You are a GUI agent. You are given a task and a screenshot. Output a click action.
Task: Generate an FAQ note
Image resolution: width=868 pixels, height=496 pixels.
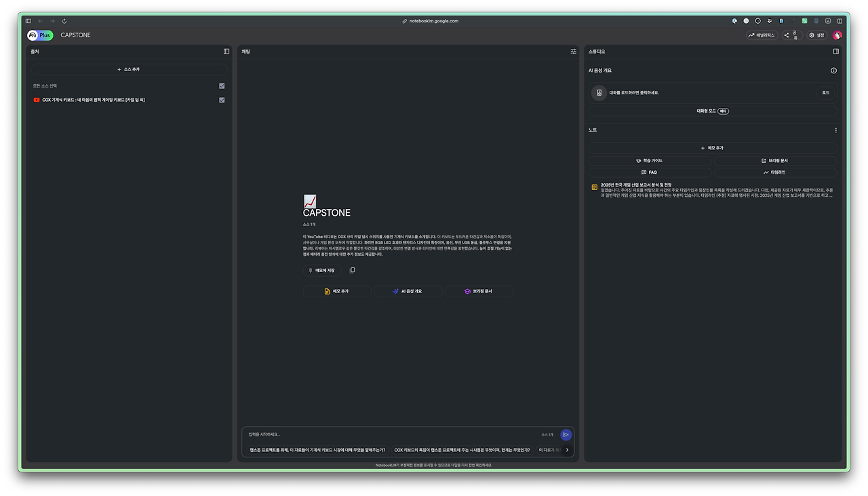click(650, 172)
